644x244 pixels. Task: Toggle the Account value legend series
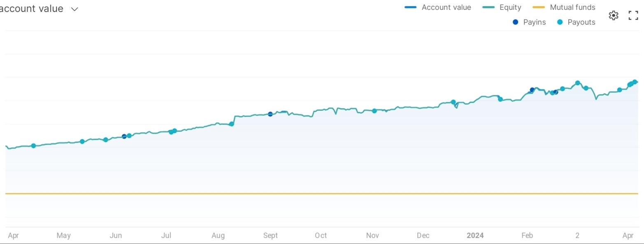point(438,7)
